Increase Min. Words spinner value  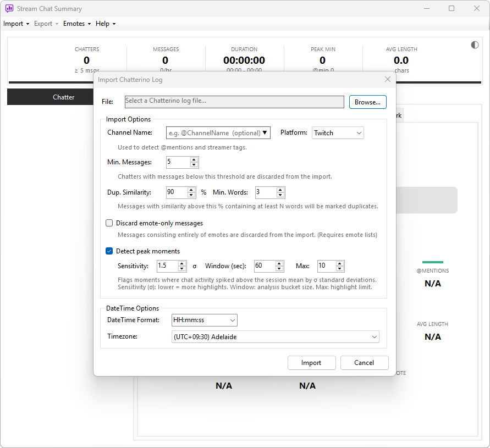click(280, 190)
